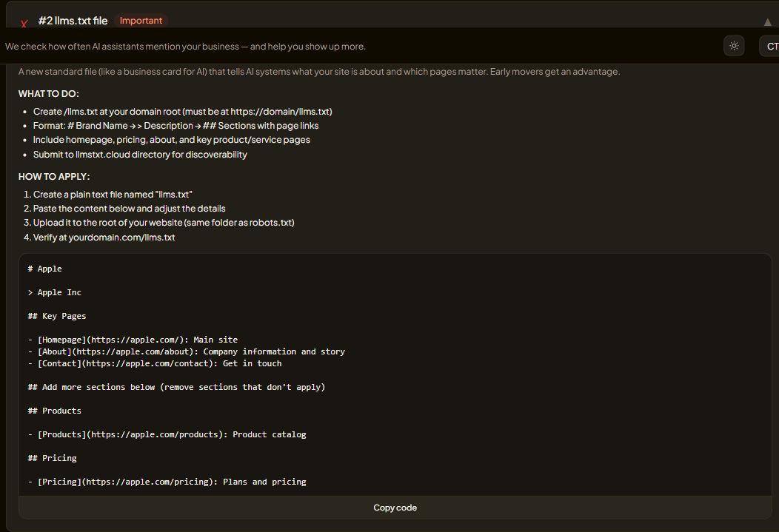Click '## Add more sections below' code line
Screen dimensions: 779x532
point(176,387)
